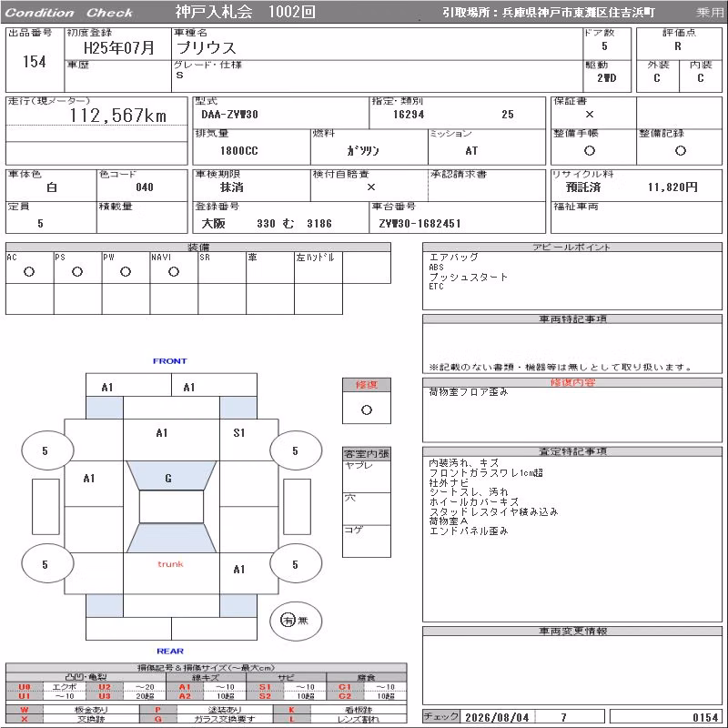The width and height of the screenshot is (728, 728).
Task: Click the ○ mark under 整備記録
Action: (680, 150)
